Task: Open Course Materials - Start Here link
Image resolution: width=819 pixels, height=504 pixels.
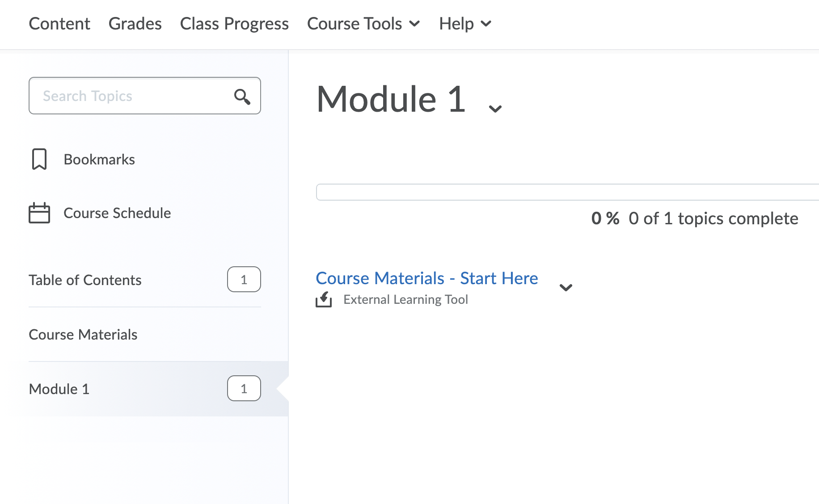Action: click(x=427, y=278)
